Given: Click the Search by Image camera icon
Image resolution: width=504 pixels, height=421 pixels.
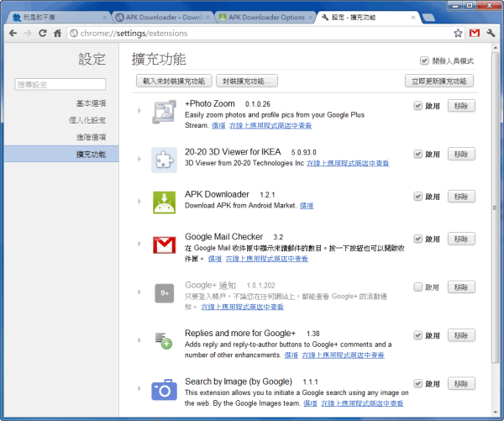Looking at the screenshot, I should 164,389.
